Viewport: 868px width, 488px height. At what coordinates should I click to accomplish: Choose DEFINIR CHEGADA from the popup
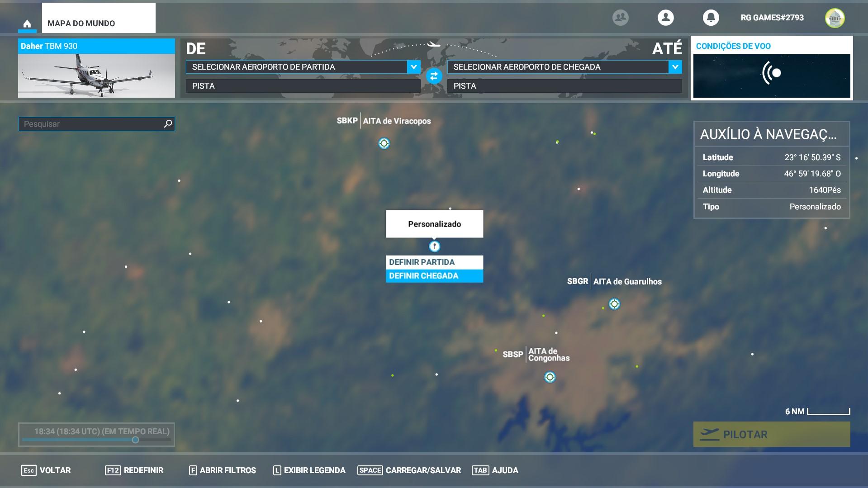[x=434, y=276]
